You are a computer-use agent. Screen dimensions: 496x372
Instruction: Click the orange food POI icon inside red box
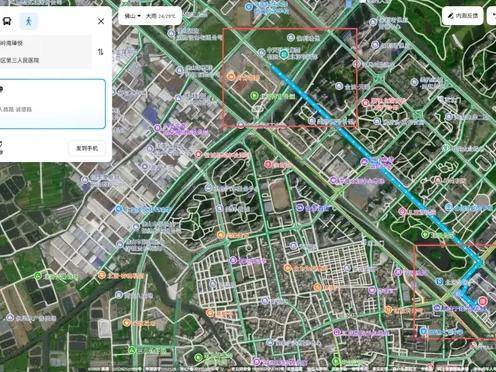pyautogui.click(x=231, y=76)
